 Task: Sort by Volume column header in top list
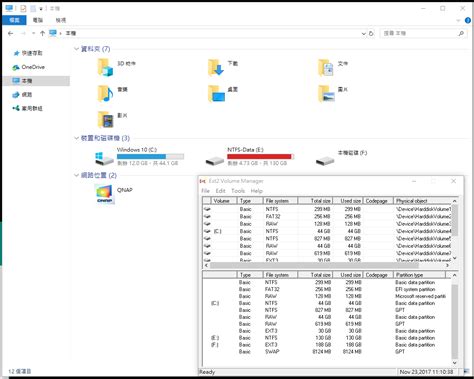(x=224, y=201)
